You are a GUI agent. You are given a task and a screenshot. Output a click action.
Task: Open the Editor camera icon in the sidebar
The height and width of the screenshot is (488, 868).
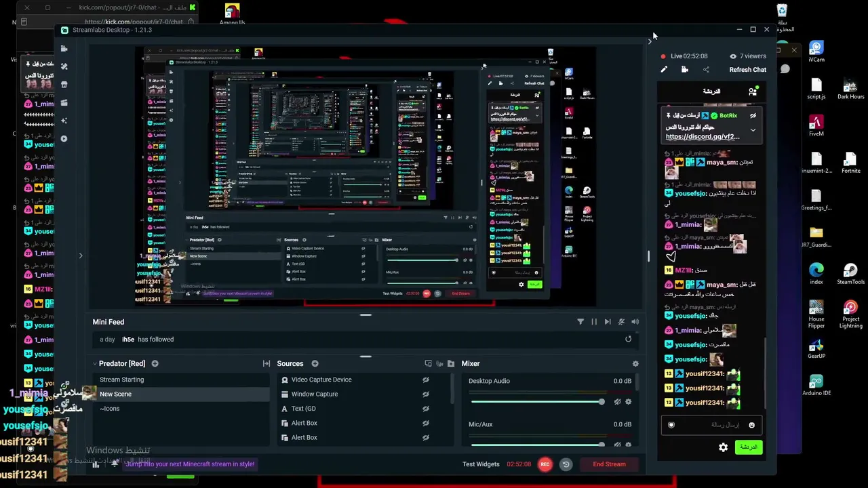pos(64,49)
